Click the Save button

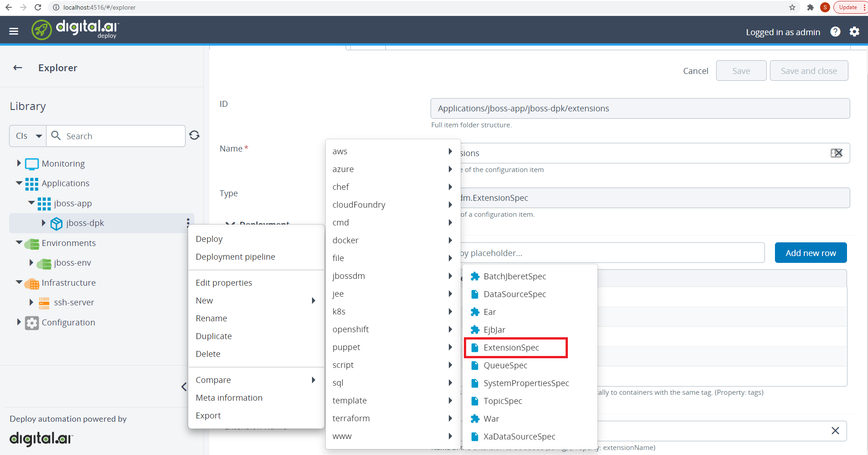coord(741,71)
